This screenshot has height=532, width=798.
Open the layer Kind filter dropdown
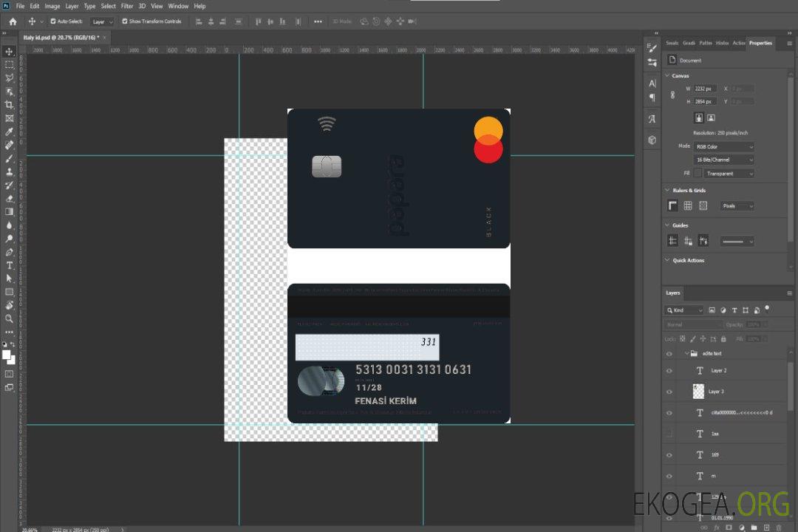(683, 310)
